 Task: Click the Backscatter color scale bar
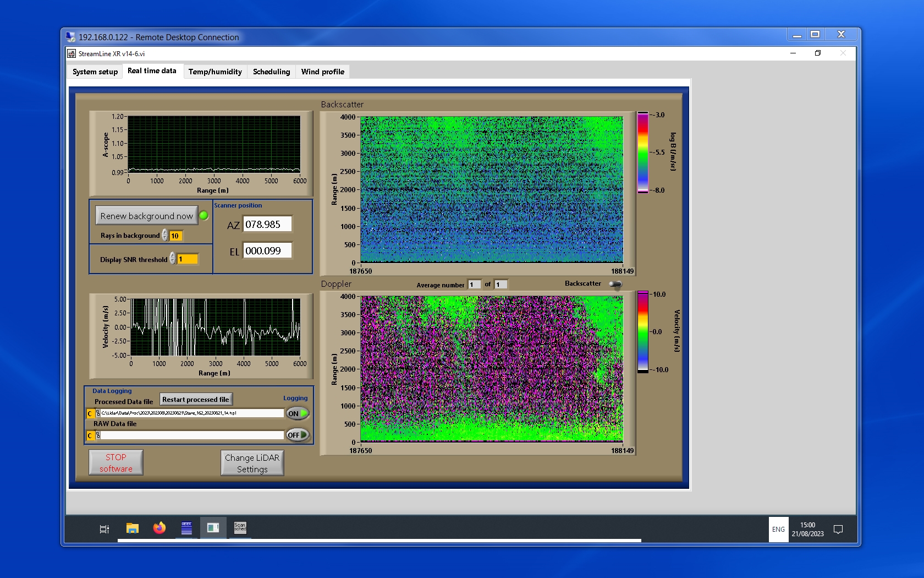pyautogui.click(x=642, y=152)
